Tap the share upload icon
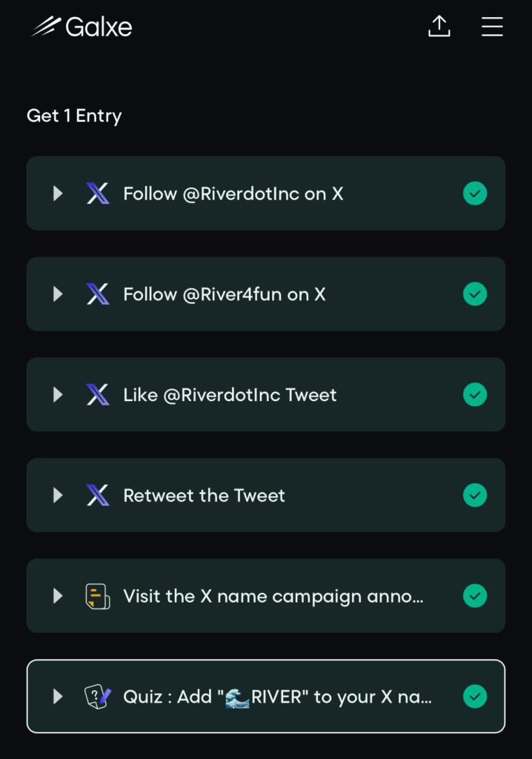Image resolution: width=532 pixels, height=759 pixels. (439, 27)
